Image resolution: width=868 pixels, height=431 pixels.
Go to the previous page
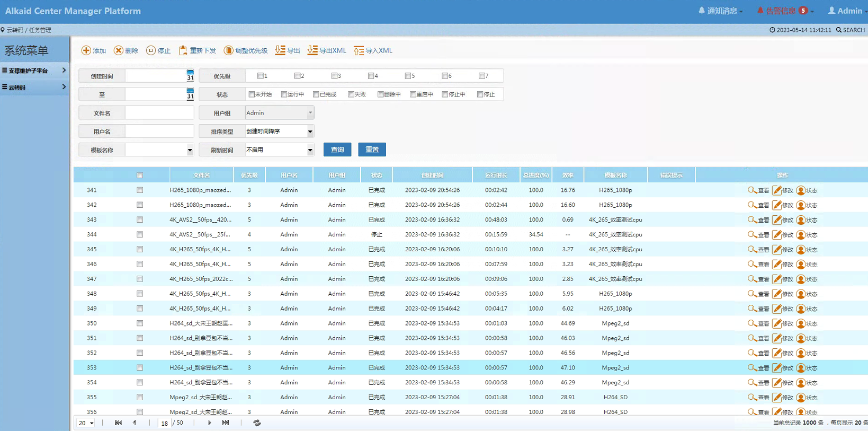point(135,423)
